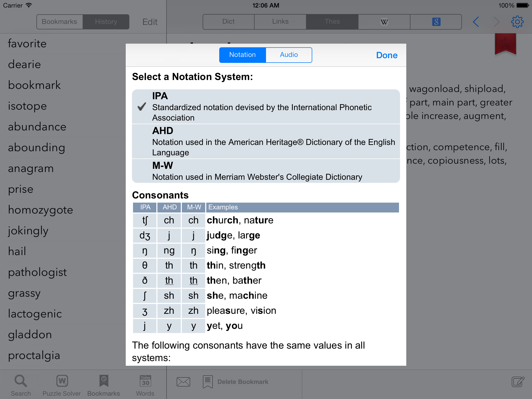
Task: Tap the Edit button above the list
Action: click(150, 22)
